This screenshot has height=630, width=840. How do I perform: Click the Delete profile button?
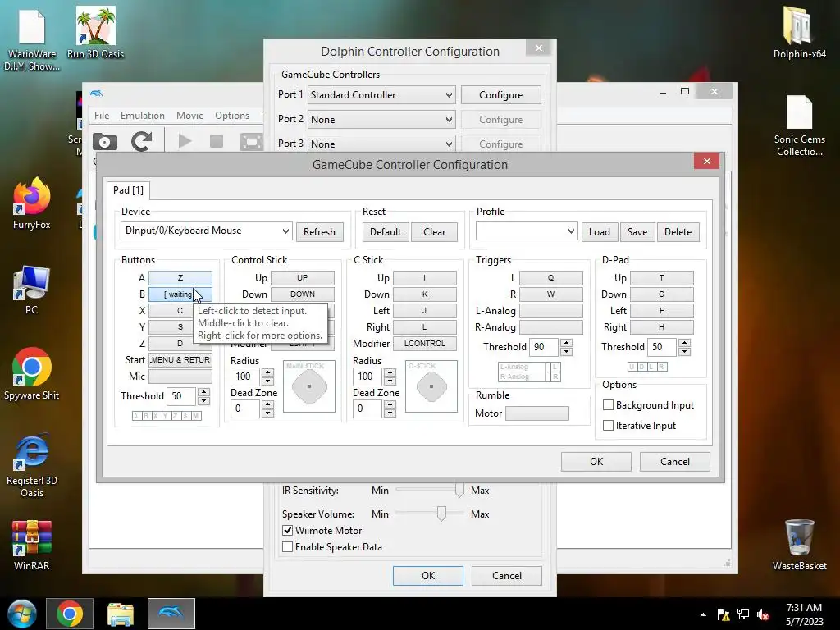[678, 232]
